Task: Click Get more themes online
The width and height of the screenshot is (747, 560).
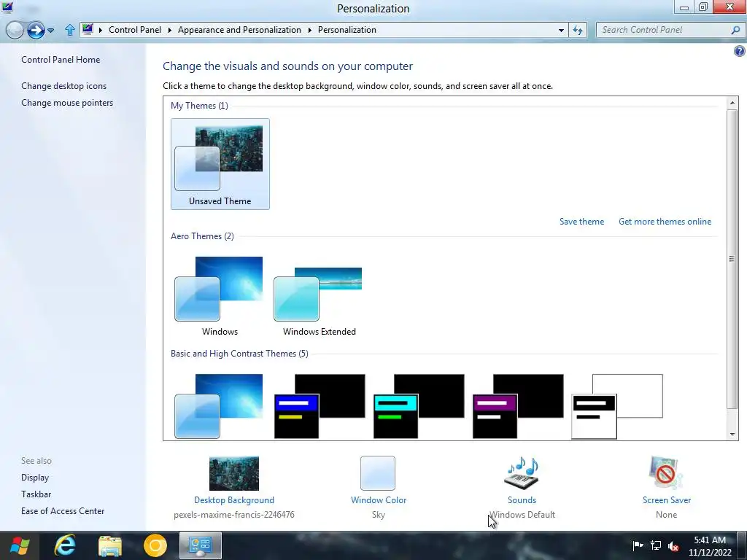Action: (x=665, y=222)
